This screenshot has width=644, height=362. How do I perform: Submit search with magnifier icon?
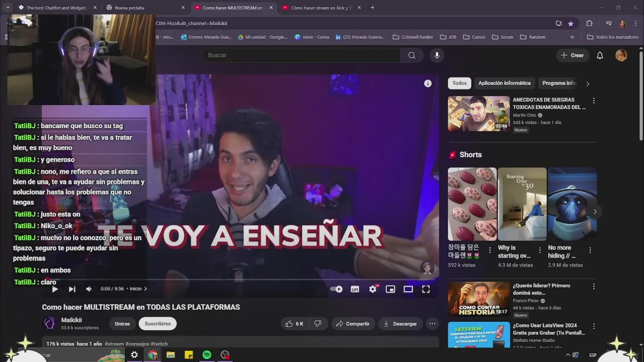412,55
